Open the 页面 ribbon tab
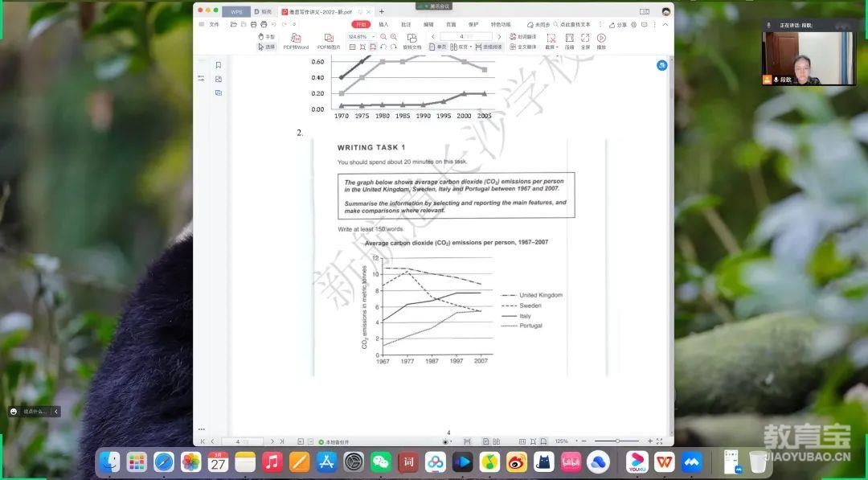The width and height of the screenshot is (868, 480). click(451, 24)
